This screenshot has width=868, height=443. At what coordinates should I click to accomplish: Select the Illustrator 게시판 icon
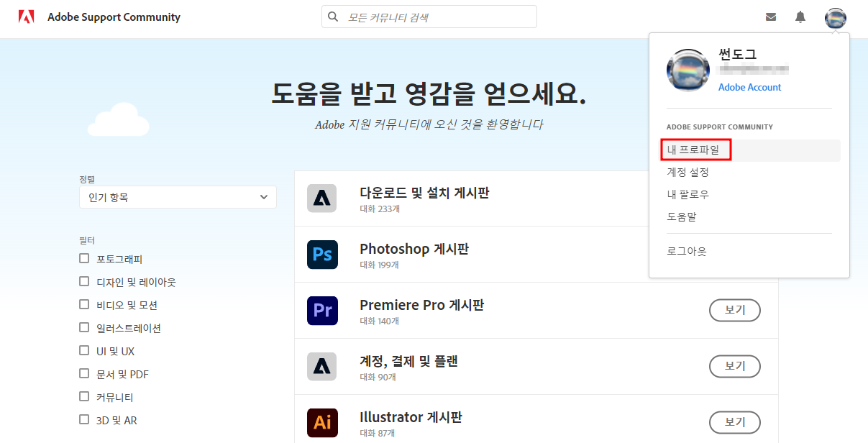(x=321, y=422)
